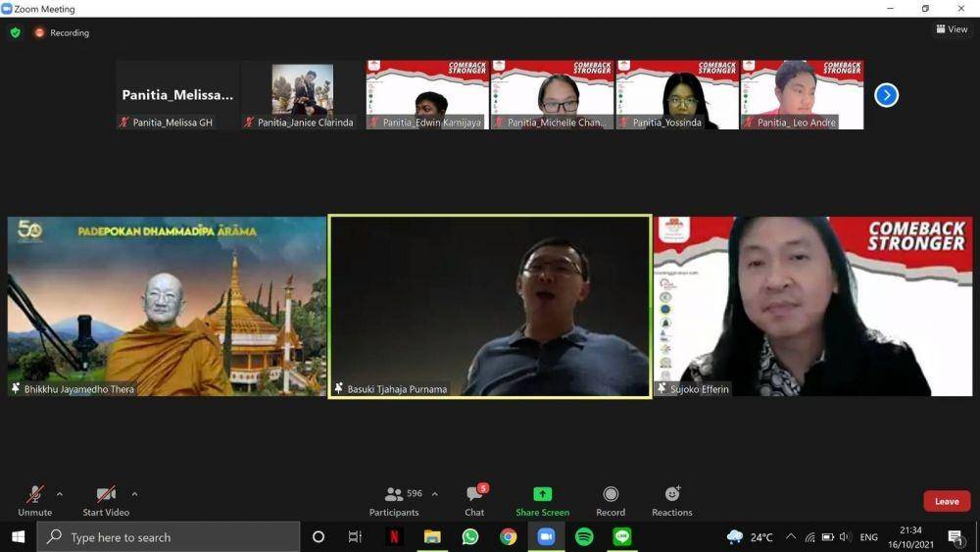Start recording with the Record button
This screenshot has width=980, height=552.
[x=611, y=501]
